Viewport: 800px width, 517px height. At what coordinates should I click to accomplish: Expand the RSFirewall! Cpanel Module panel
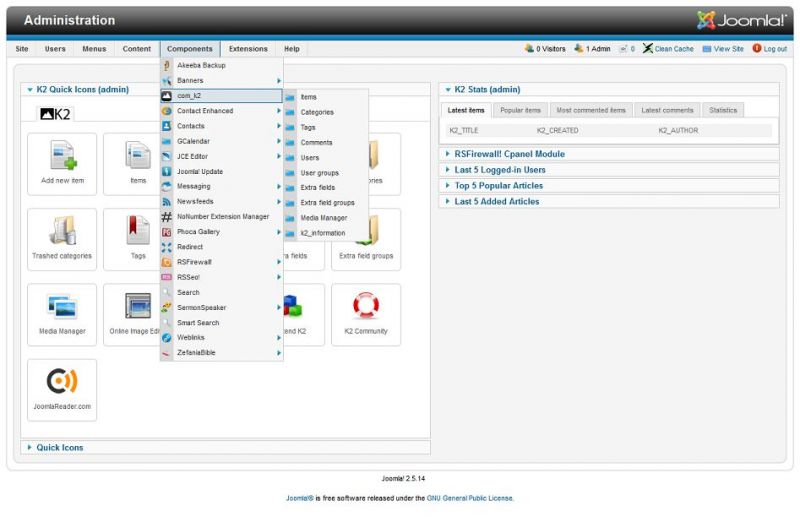447,154
